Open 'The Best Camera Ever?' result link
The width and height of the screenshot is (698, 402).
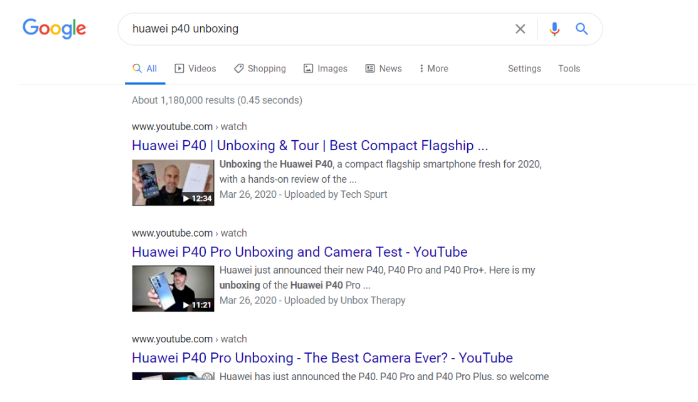coord(322,358)
